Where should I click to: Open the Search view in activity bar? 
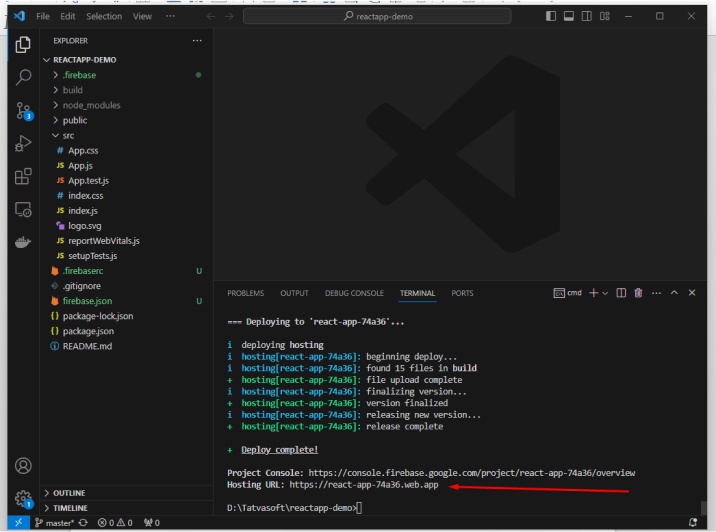(23, 77)
